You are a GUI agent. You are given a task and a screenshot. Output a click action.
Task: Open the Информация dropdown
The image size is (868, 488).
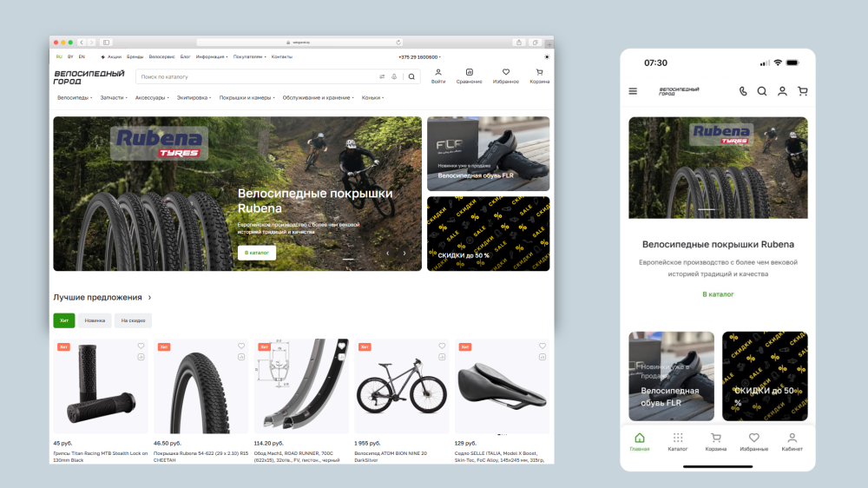(x=212, y=57)
